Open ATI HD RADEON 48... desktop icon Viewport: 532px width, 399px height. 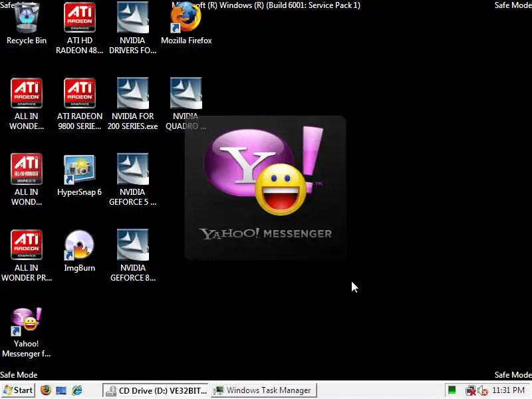point(80,28)
